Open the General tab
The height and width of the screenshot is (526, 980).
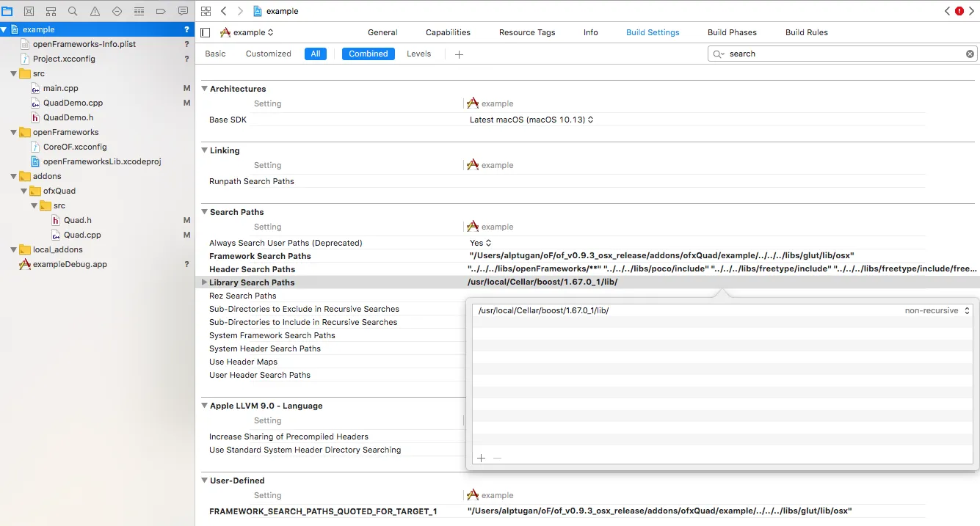(x=382, y=32)
